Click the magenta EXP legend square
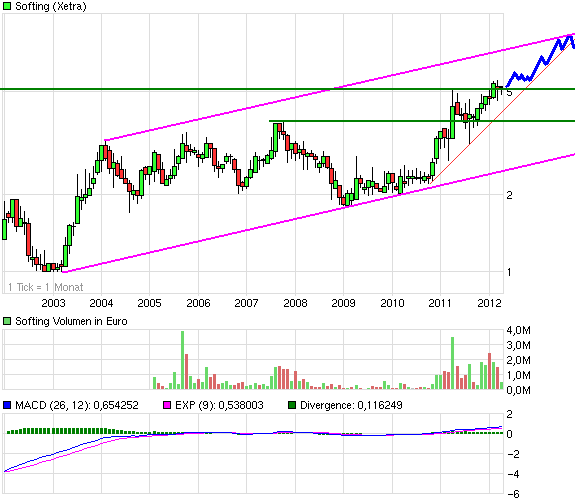This screenshot has width=575, height=502. pyautogui.click(x=167, y=405)
